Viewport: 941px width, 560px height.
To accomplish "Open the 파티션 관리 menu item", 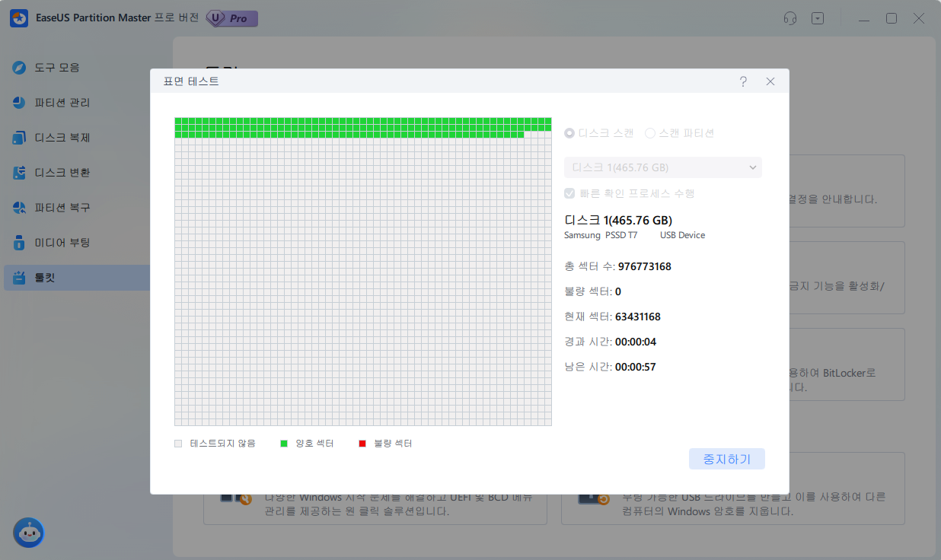I will coord(62,103).
